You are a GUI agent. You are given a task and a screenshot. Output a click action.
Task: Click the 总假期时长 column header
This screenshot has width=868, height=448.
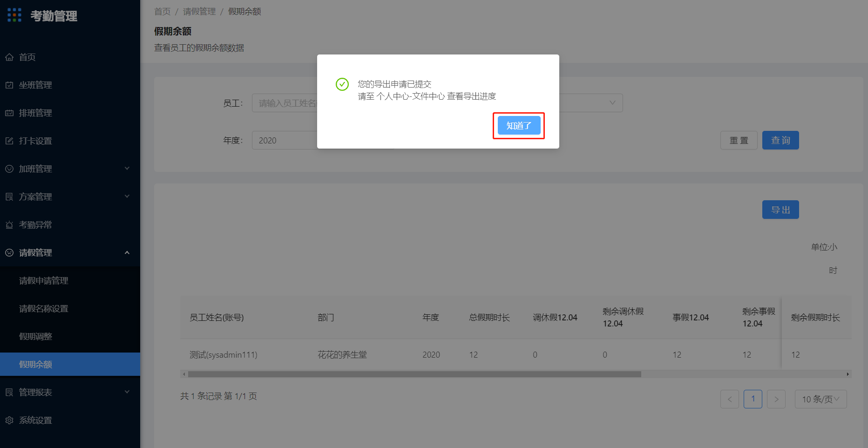(x=489, y=318)
